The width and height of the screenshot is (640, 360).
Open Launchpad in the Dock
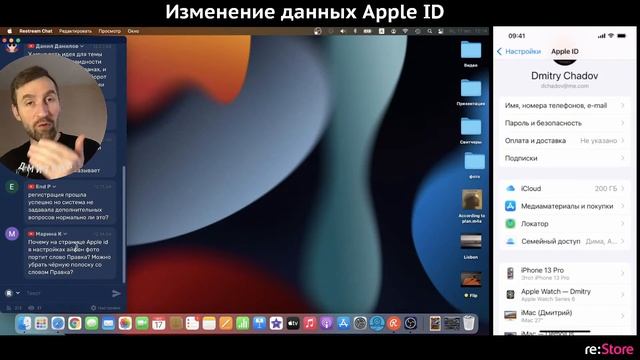tap(41, 324)
